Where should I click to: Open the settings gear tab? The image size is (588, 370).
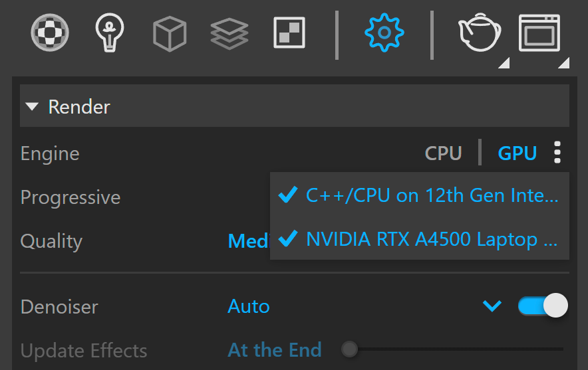tap(384, 33)
